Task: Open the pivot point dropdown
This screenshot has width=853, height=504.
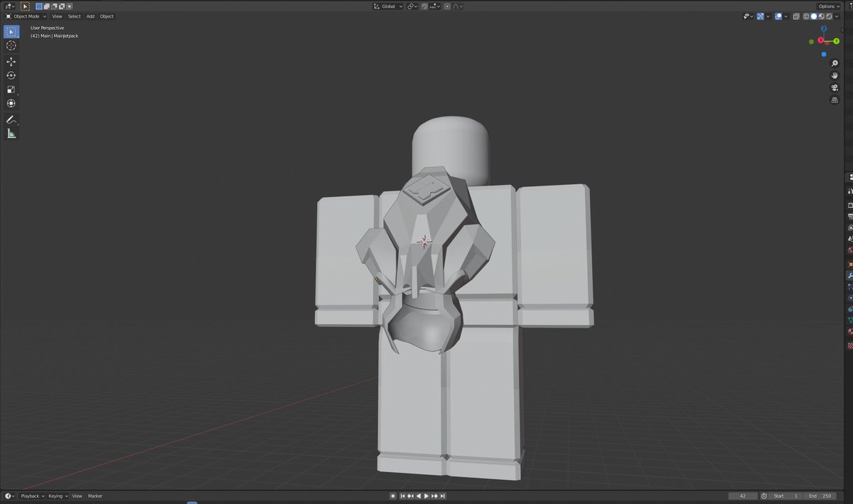Action: [x=412, y=6]
